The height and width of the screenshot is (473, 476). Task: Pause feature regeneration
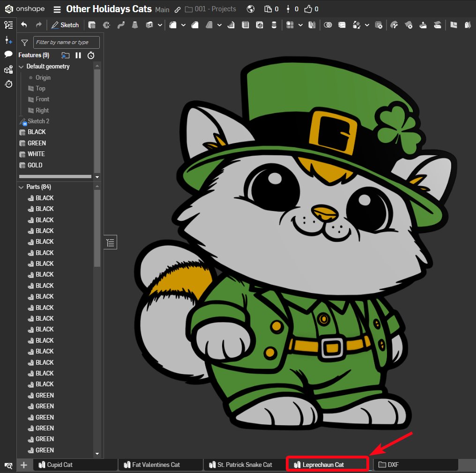(x=78, y=55)
